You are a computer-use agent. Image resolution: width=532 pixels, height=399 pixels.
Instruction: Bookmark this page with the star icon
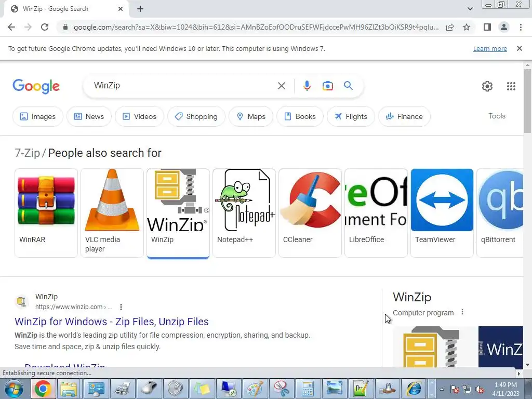pos(467,27)
